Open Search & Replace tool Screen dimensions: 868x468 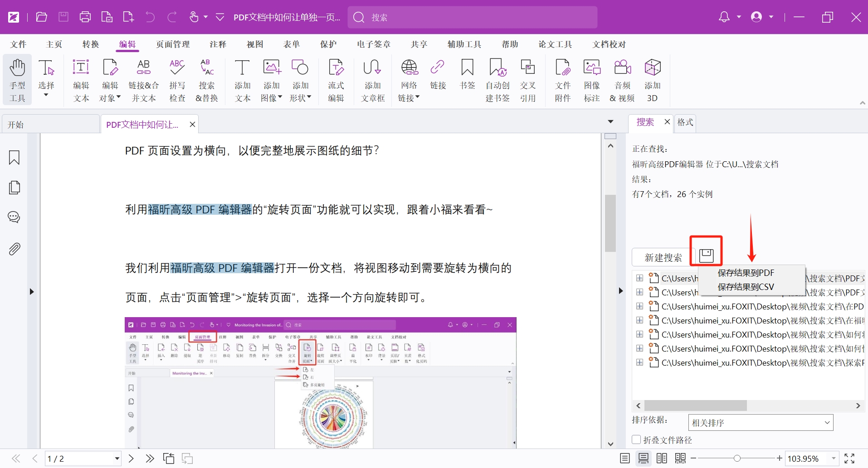[x=207, y=80]
